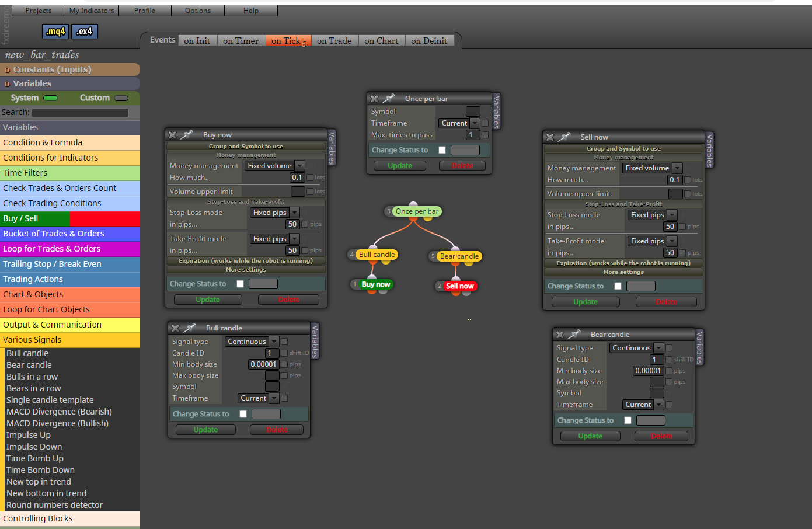
Task: Open Buy now Stop-Loss mode dropdown
Action: [x=274, y=213]
